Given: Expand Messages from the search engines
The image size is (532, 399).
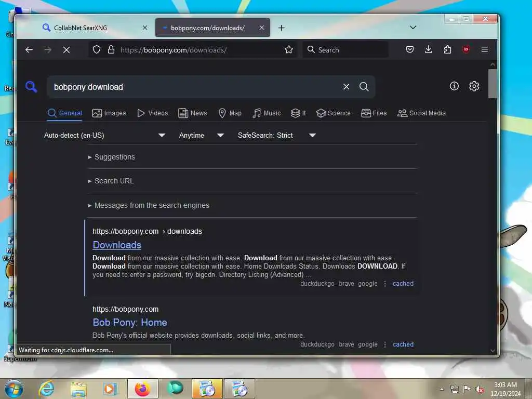Looking at the screenshot, I should pyautogui.click(x=148, y=205).
